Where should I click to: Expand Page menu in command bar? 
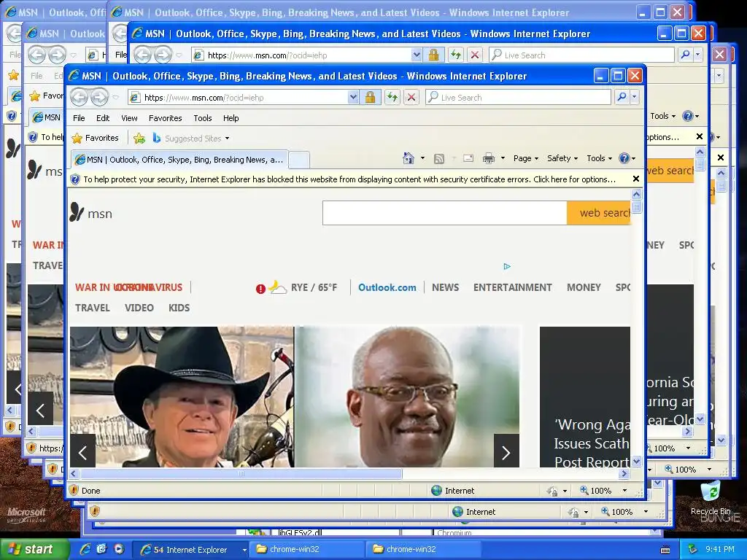tap(525, 158)
